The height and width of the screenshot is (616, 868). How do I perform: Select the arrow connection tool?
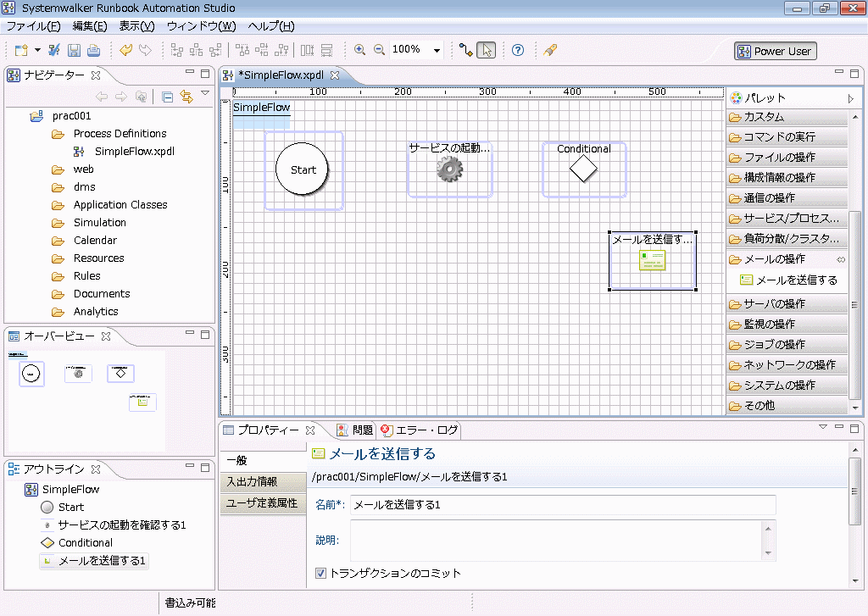pyautogui.click(x=466, y=50)
